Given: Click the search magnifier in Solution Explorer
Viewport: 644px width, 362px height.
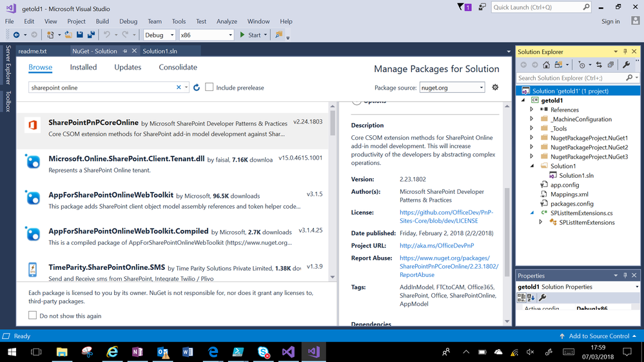Looking at the screenshot, I should coord(629,77).
